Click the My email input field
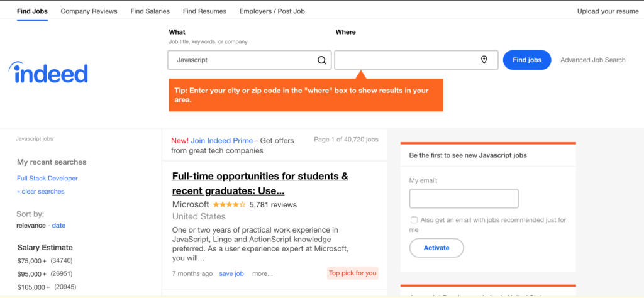 [x=464, y=199]
